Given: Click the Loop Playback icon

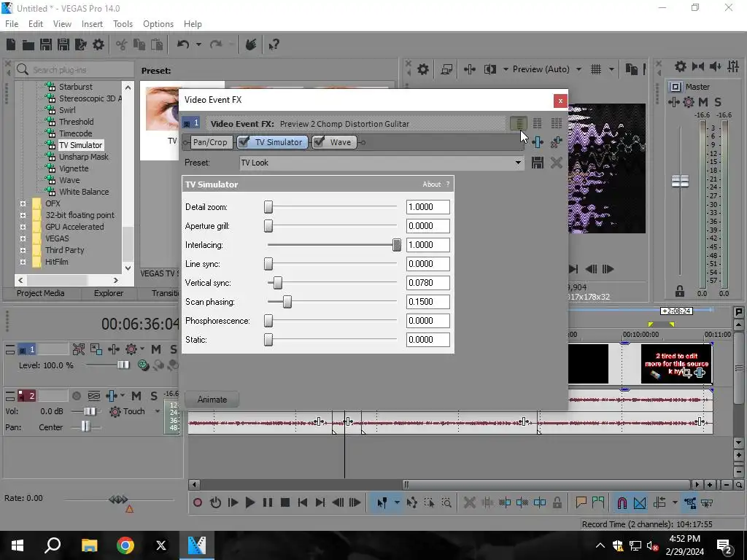Looking at the screenshot, I should point(215,502).
